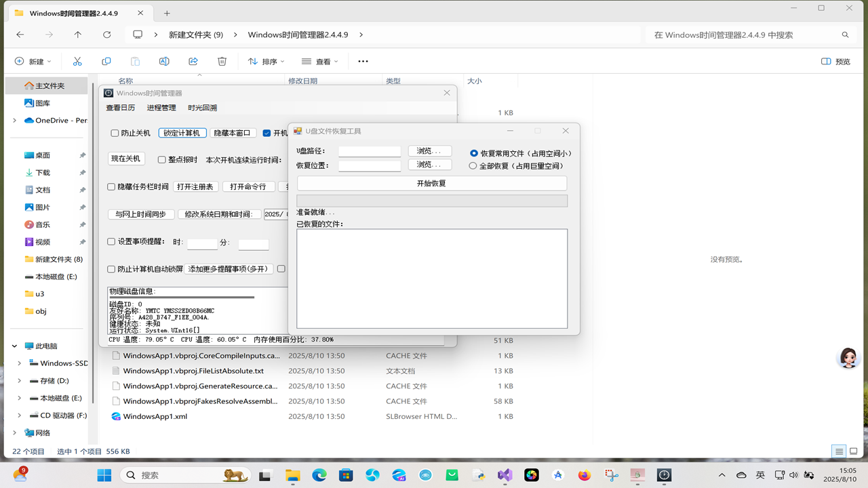Enable the 整点报时 checkbox
The width and height of the screenshot is (868, 488).
(x=161, y=159)
